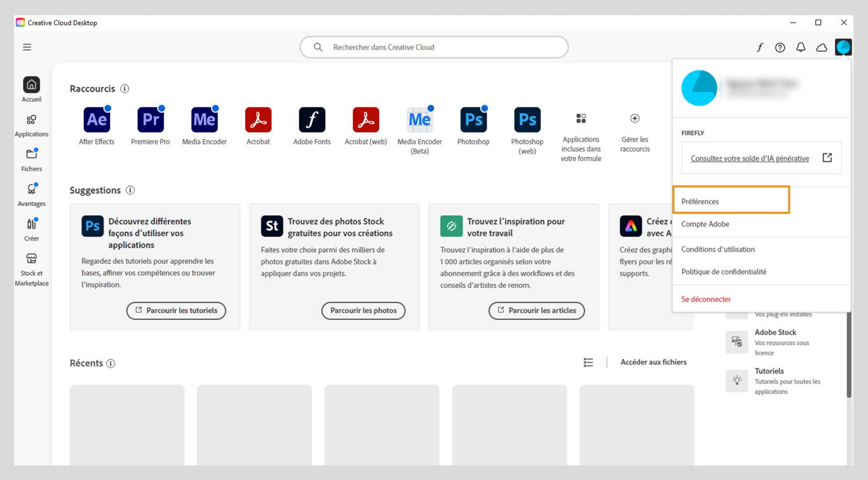868x480 pixels.
Task: Show info for Raccourcis section
Action: [125, 89]
